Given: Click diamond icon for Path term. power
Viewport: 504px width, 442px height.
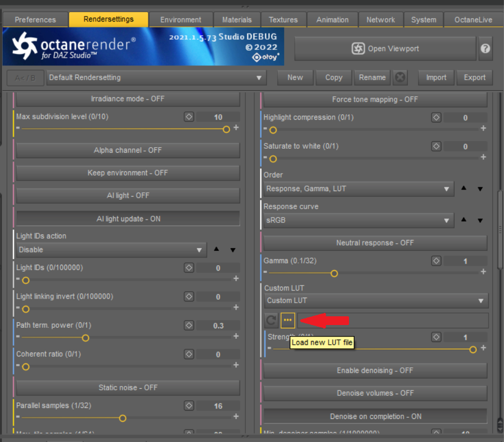Looking at the screenshot, I should 189,326.
